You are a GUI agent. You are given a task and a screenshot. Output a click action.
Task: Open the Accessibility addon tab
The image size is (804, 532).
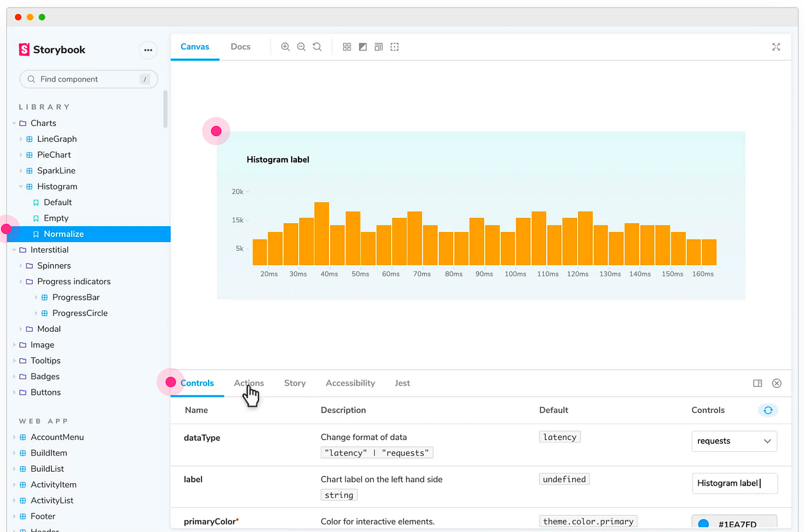pos(350,383)
